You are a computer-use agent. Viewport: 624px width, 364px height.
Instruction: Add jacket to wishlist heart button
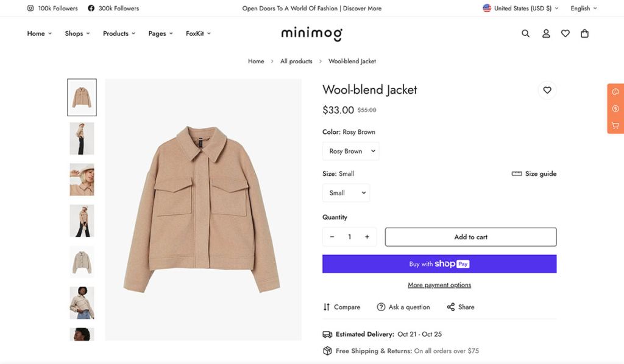pos(547,90)
